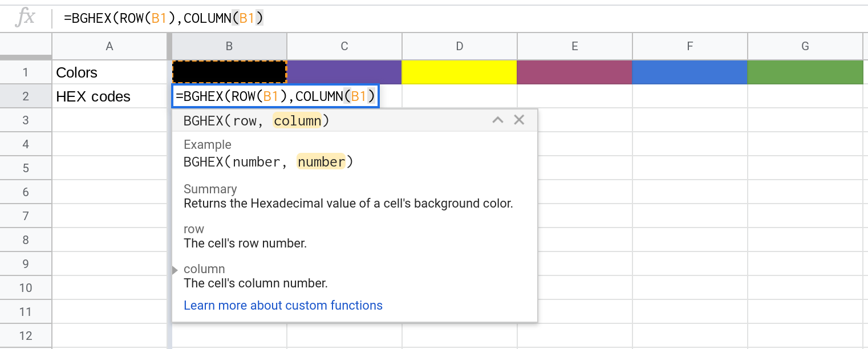Image resolution: width=868 pixels, height=349 pixels.
Task: Select row 10 header
Action: 26,288
